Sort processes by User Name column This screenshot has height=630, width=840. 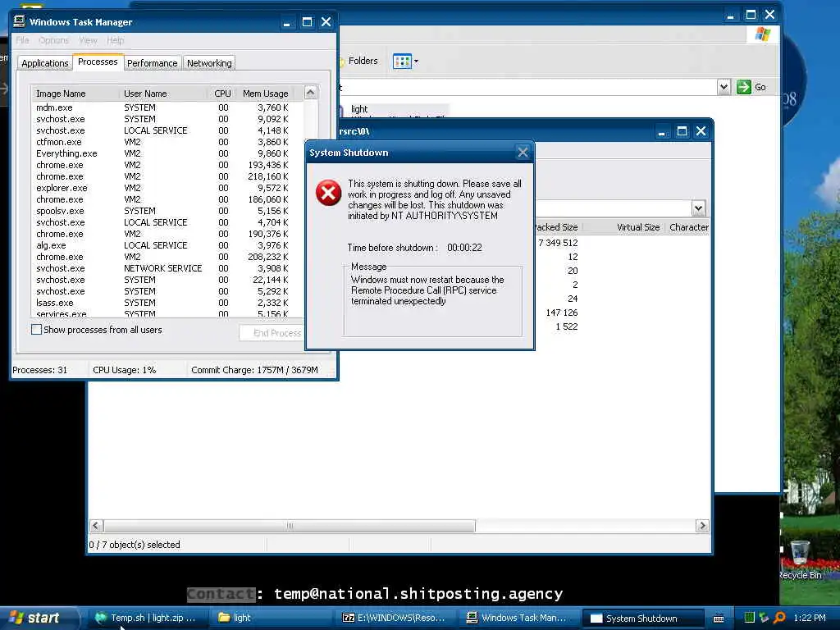(x=163, y=94)
